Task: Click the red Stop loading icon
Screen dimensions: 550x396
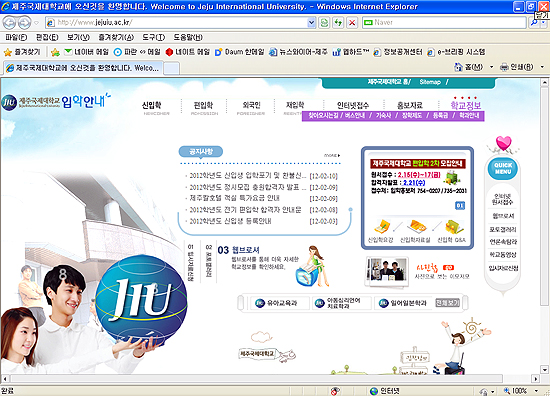Action: 352,23
